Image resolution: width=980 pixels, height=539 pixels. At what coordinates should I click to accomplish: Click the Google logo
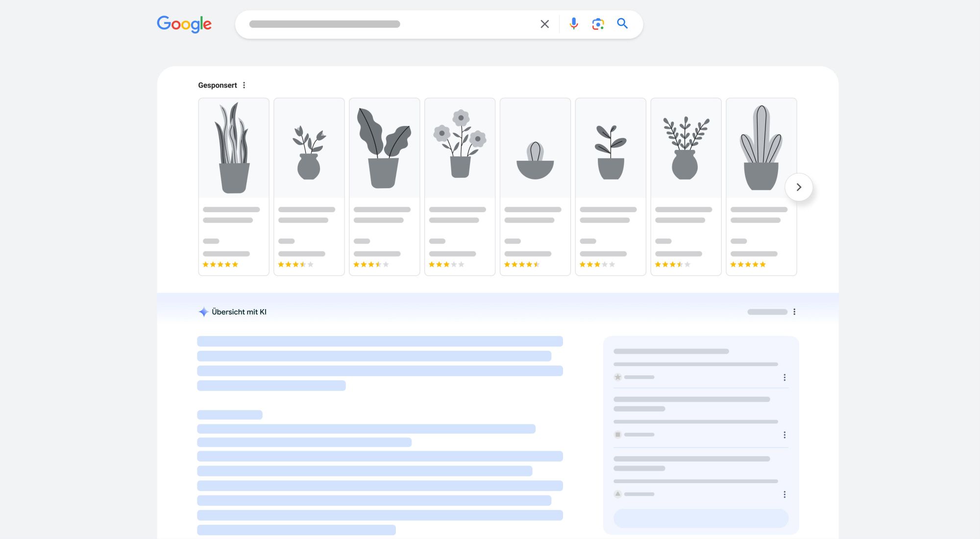click(x=184, y=24)
